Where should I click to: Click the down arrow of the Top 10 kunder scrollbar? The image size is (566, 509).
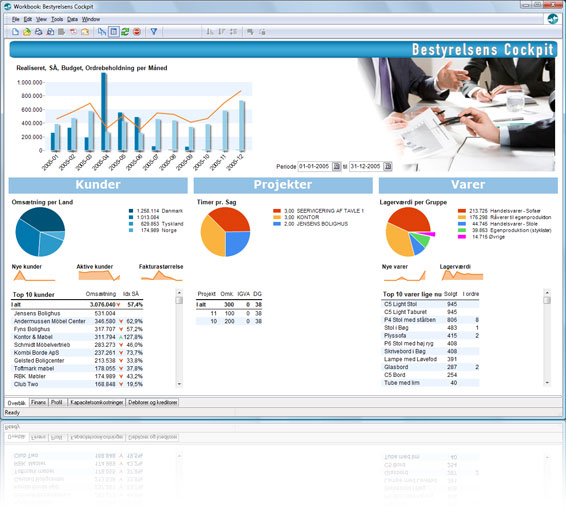pyautogui.click(x=179, y=384)
